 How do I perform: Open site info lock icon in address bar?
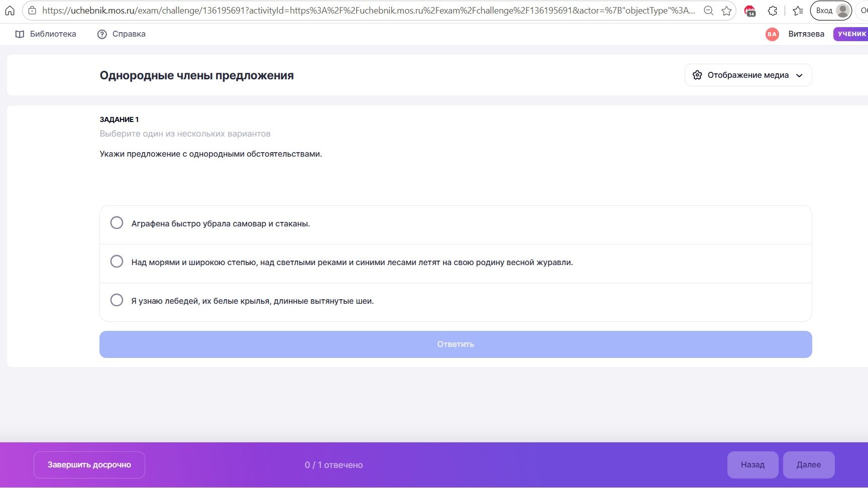point(32,11)
